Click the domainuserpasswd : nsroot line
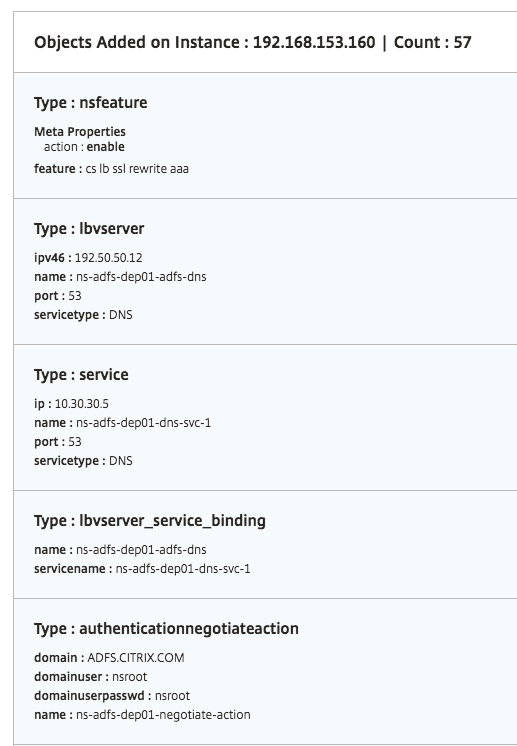Screen dimensions: 517x746 [x=112, y=696]
